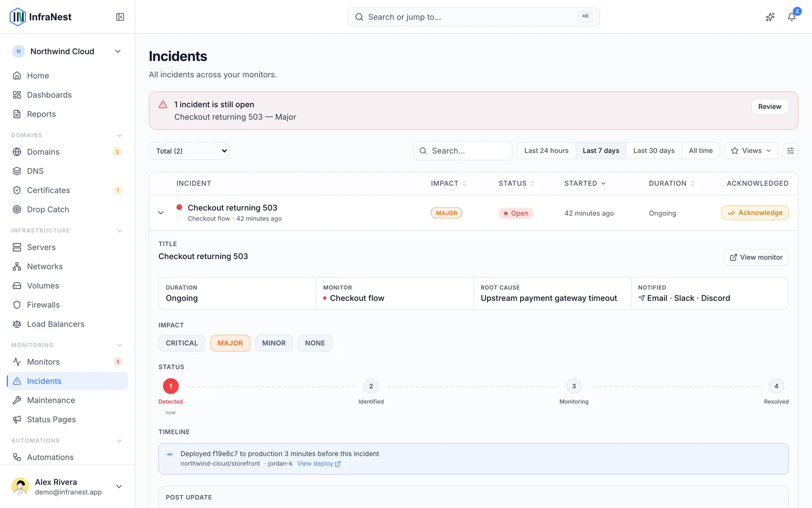812x508 pixels.
Task: Follow the View deploy link
Action: 319,464
